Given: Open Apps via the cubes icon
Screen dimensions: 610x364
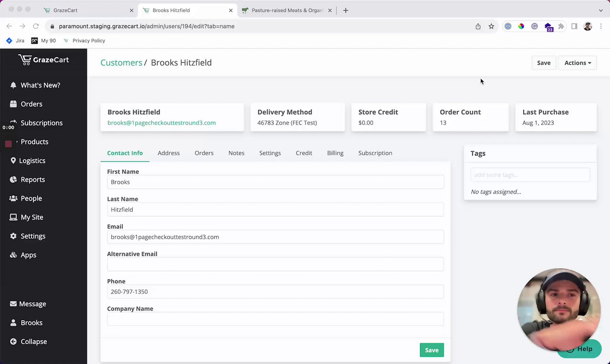Looking at the screenshot, I should click(x=13, y=255).
